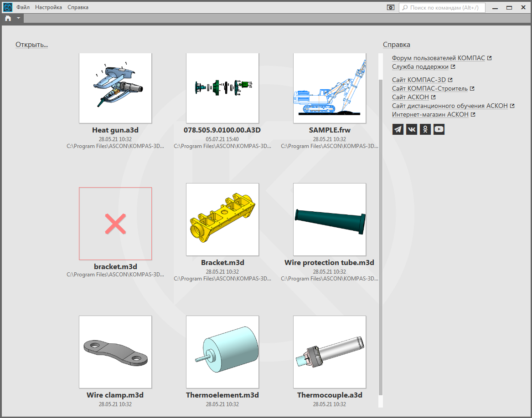Open the YouTube channel icon
This screenshot has height=418, width=532.
(x=439, y=129)
